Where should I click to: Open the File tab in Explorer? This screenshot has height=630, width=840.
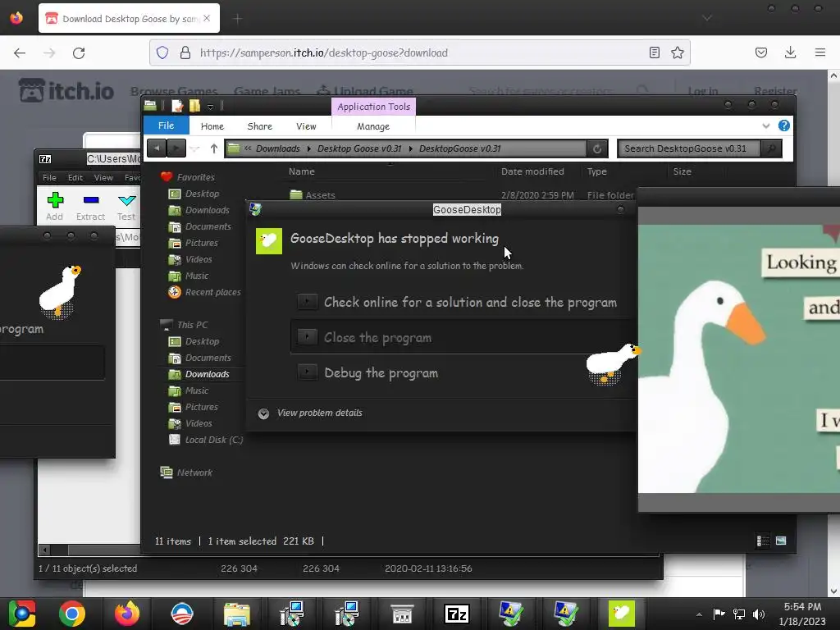coord(166,126)
